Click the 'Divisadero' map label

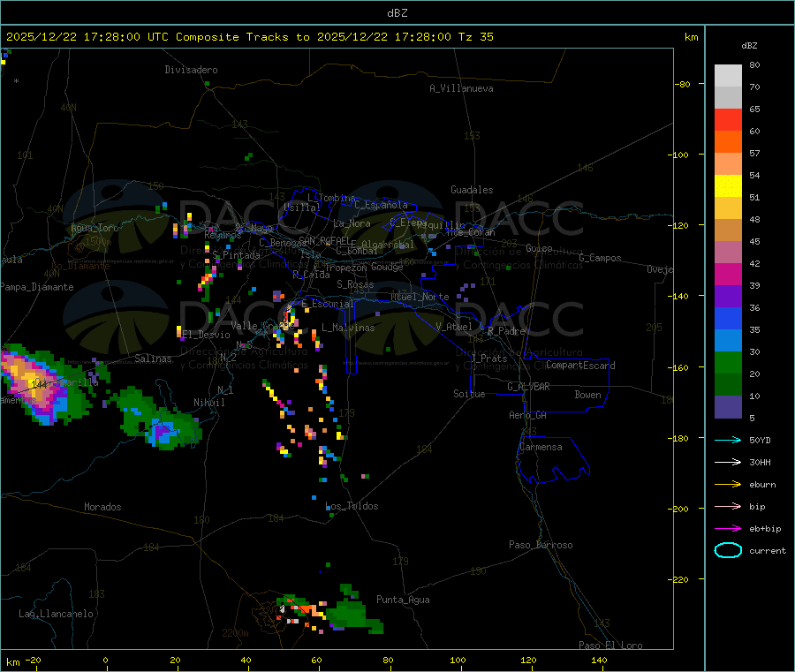(x=191, y=70)
